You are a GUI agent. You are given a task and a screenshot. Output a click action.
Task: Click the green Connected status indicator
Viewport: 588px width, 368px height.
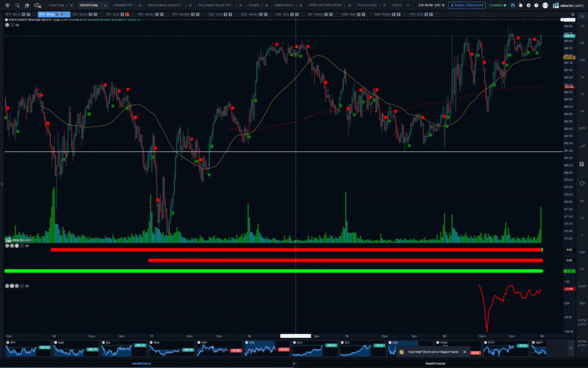click(496, 5)
